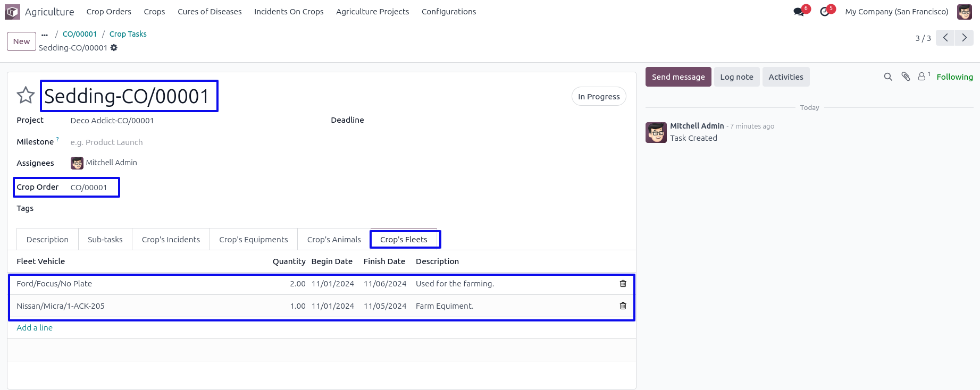Open the activities clock icon in navbar

(825, 12)
